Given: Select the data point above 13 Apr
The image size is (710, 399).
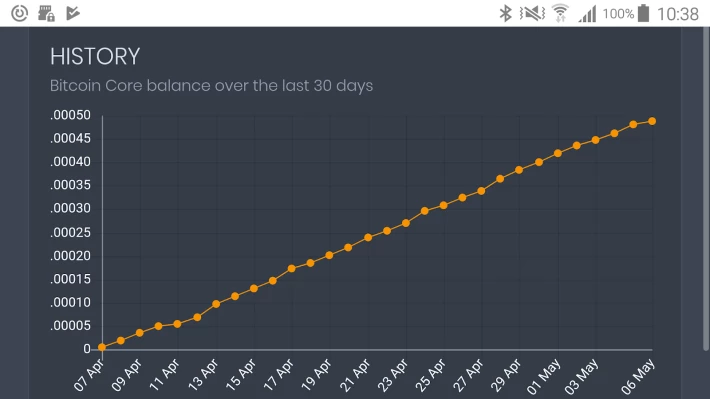Looking at the screenshot, I should [x=216, y=304].
